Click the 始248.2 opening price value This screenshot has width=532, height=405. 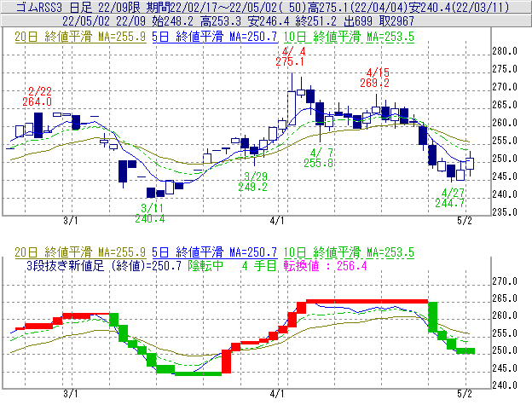click(x=173, y=21)
